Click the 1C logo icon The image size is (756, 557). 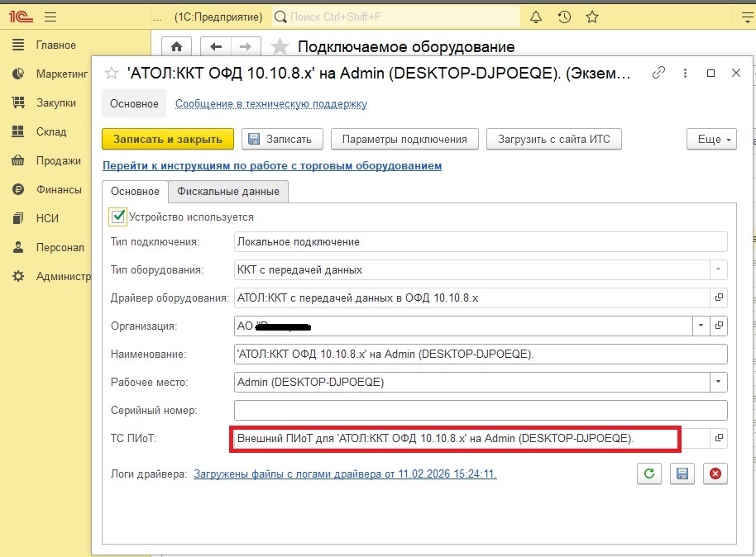click(20, 17)
